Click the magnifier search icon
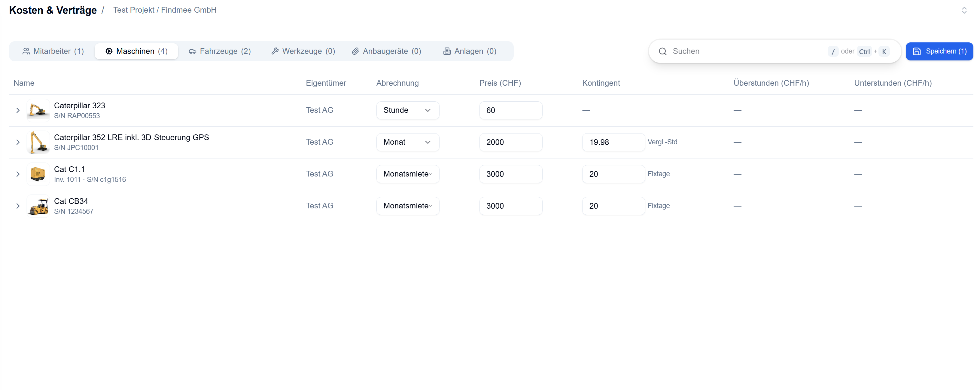The width and height of the screenshot is (980, 390). point(662,51)
